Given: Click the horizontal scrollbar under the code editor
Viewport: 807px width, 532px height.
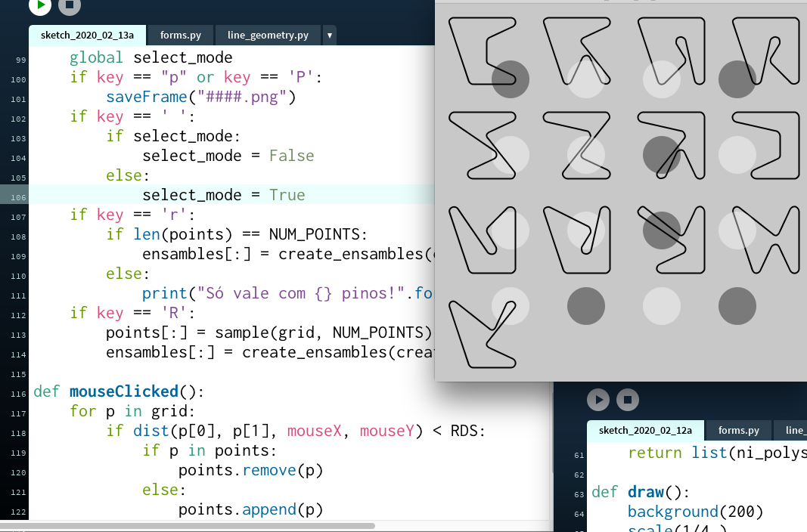Looking at the screenshot, I should tap(188, 526).
